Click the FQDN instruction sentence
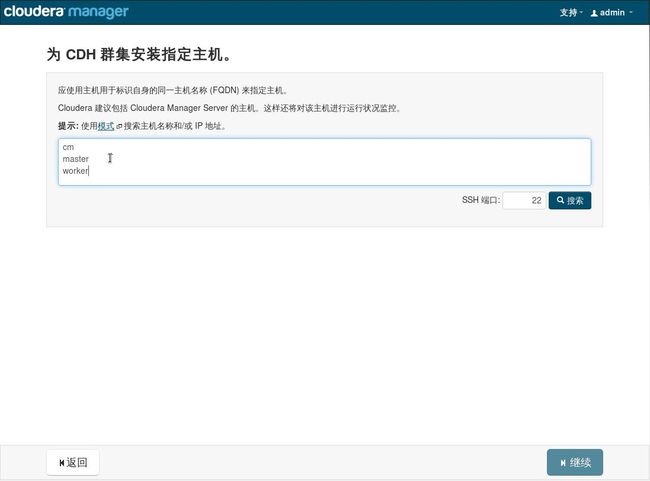The image size is (650, 481). [172, 90]
